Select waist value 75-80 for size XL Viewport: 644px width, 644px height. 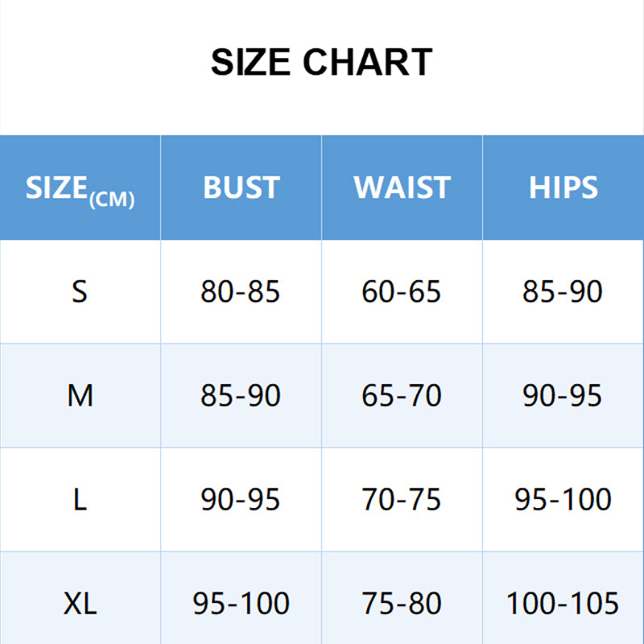[x=402, y=604]
